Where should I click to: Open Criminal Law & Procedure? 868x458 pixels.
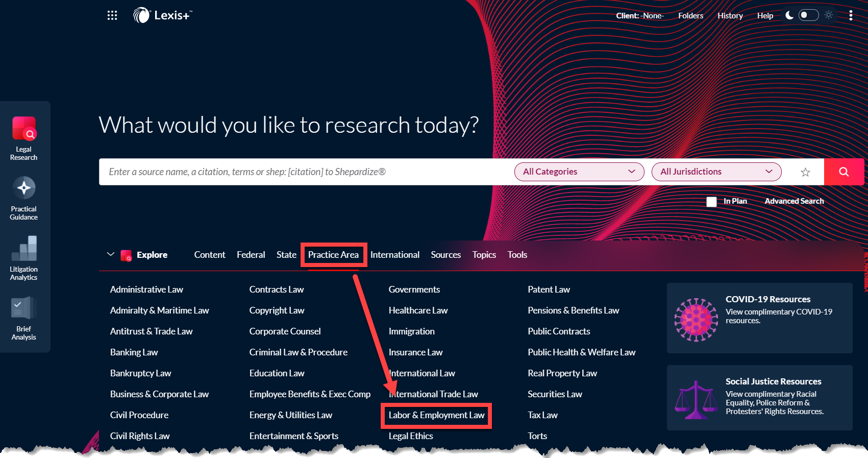tap(299, 352)
